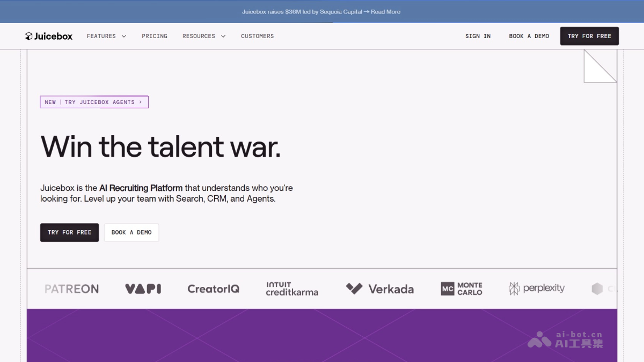Click the CreatorIQ logo
Viewport: 644px width, 362px height.
(x=213, y=289)
